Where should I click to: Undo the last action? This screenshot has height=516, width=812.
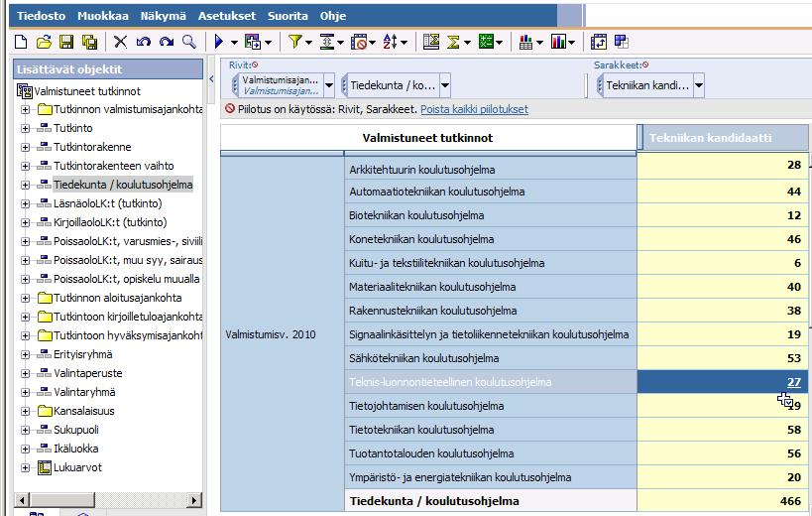click(x=144, y=42)
